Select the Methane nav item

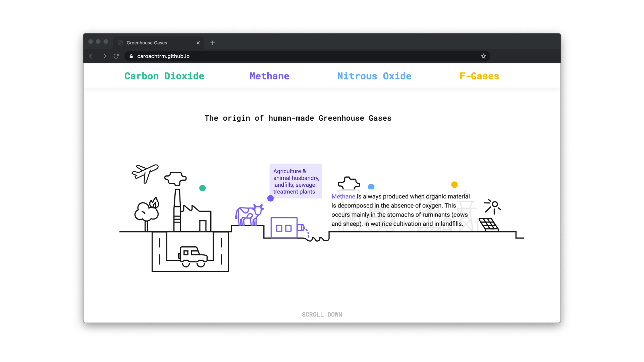pos(269,76)
